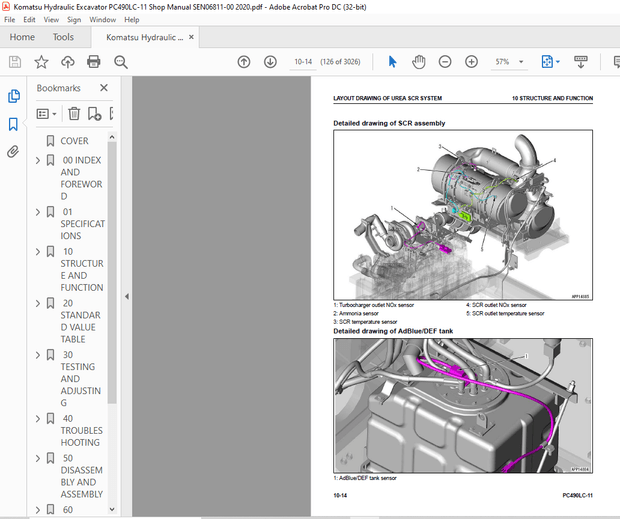The width and height of the screenshot is (620, 519).
Task: Expand the 50 DISASSEMBLY AND ASSEMBLY bookmark
Action: [38, 459]
